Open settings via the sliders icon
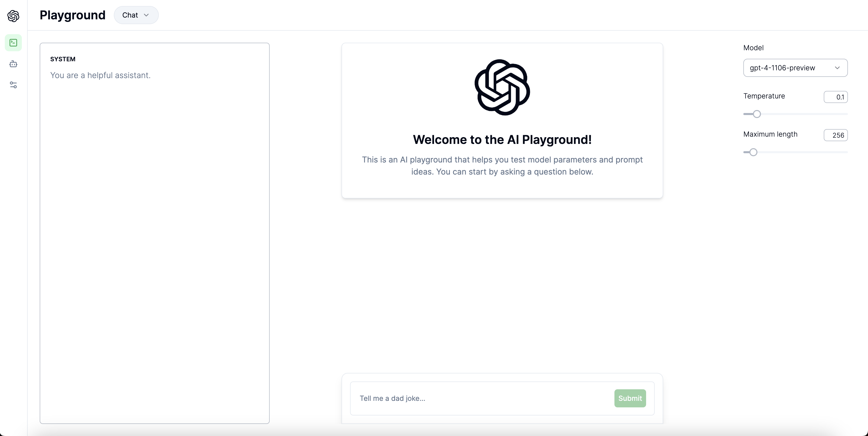The width and height of the screenshot is (868, 436). (13, 85)
